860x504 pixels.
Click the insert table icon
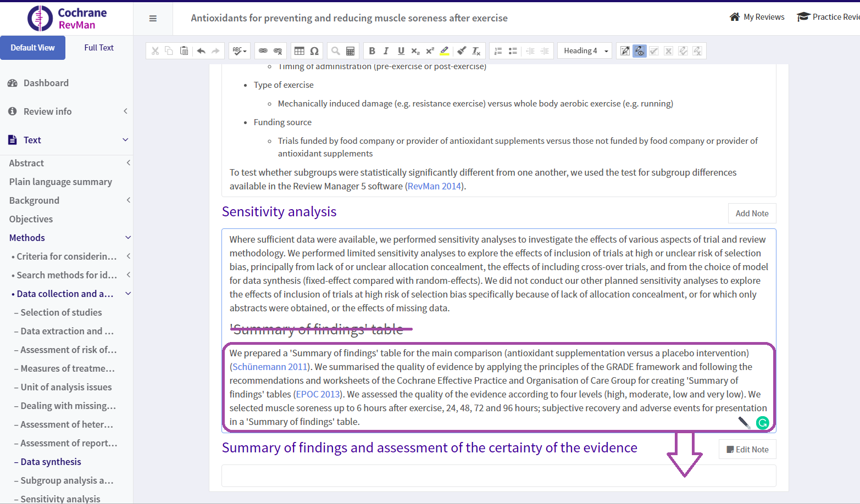click(x=299, y=51)
